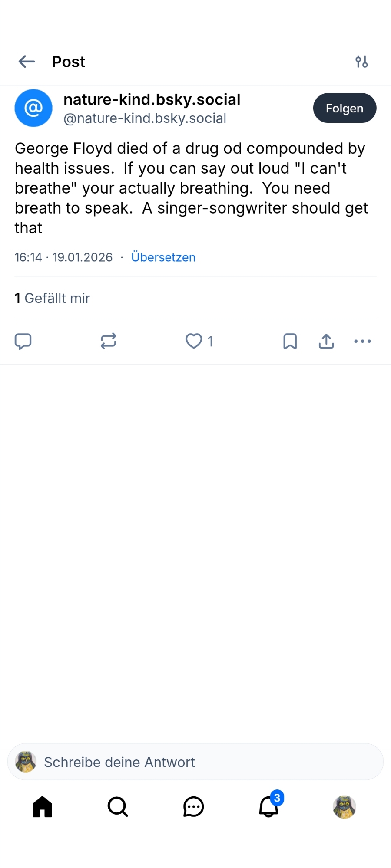Go back using the arrow icon
Viewport: 391px width, 868px height.
pos(27,62)
